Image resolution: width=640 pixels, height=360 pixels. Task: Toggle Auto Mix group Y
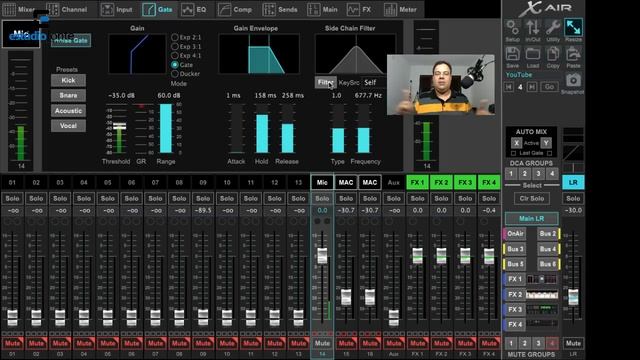(546, 143)
